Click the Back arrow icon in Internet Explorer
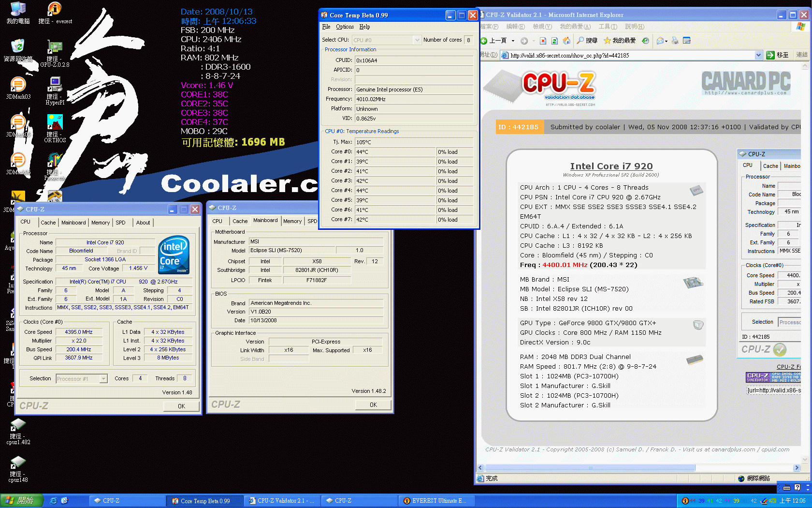The height and width of the screenshot is (508, 812). 484,41
